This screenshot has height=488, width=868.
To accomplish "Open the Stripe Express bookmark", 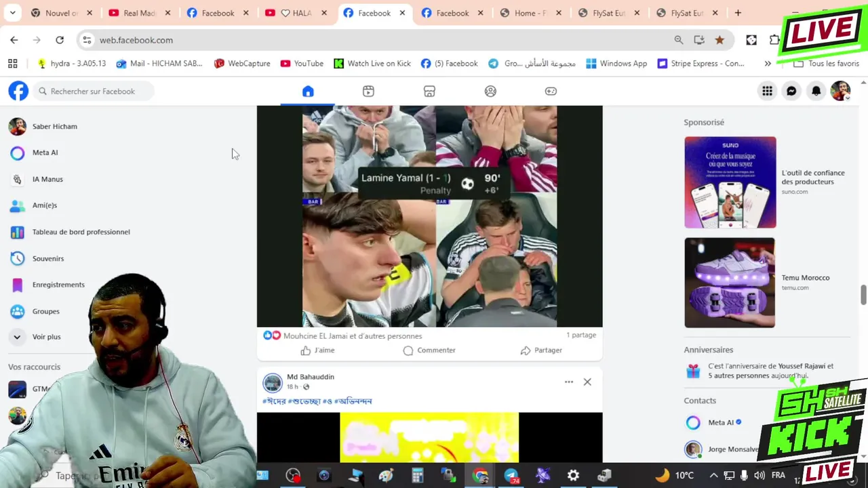I will point(701,63).
